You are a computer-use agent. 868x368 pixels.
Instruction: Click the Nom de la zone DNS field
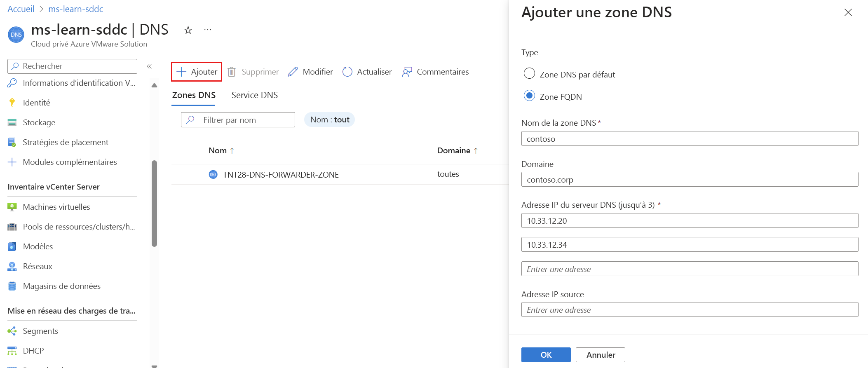pyautogui.click(x=690, y=138)
